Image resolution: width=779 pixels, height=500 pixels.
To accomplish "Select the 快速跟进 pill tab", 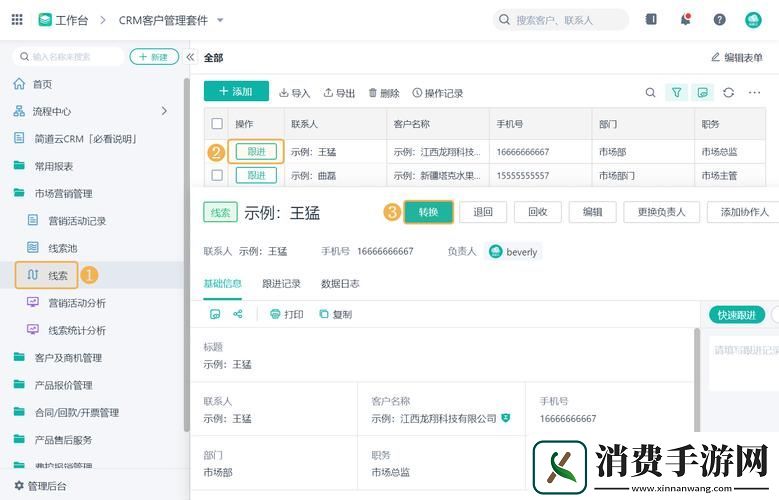I will coord(737,315).
